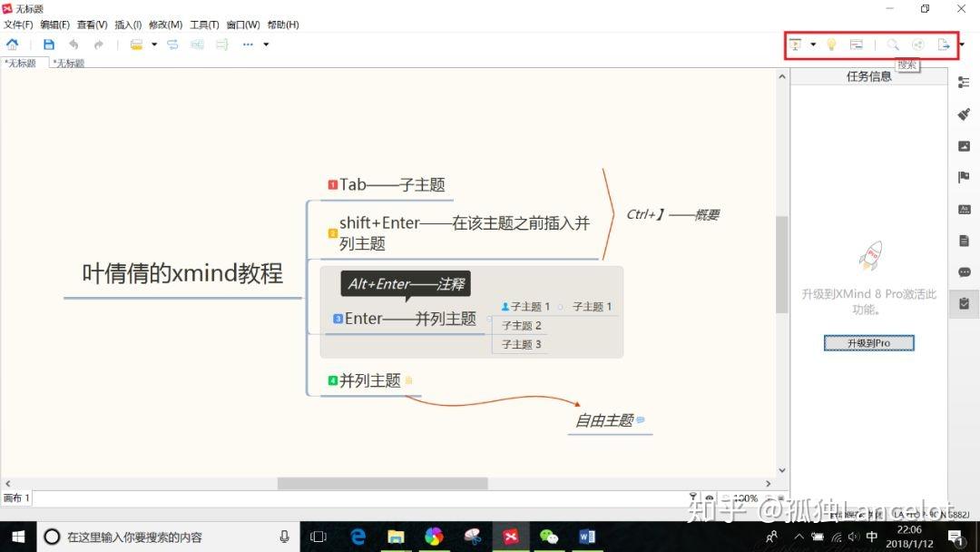The height and width of the screenshot is (552, 980).
Task: Open the 修改(M) menu
Action: (x=166, y=25)
